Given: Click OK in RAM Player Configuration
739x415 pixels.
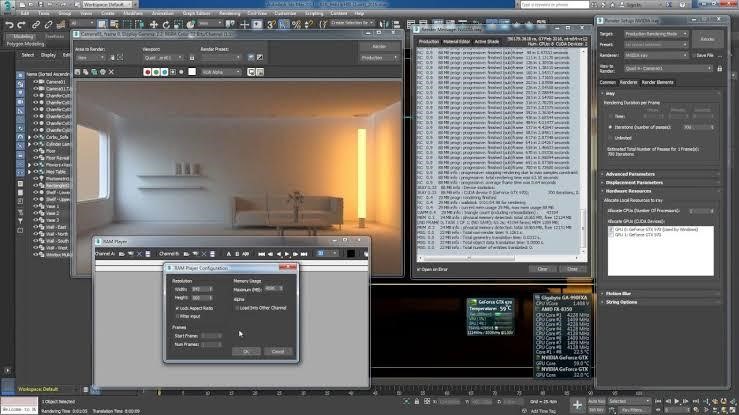Looking at the screenshot, I should pyautogui.click(x=246, y=351).
